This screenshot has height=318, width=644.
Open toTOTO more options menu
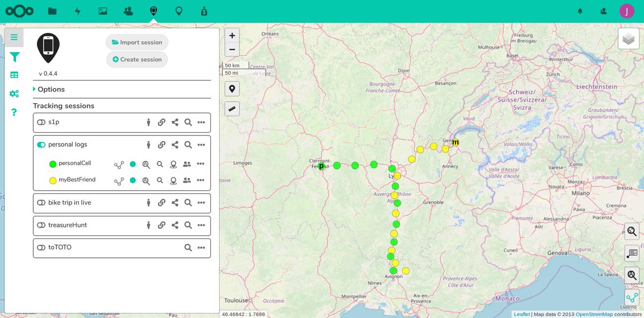click(x=201, y=248)
